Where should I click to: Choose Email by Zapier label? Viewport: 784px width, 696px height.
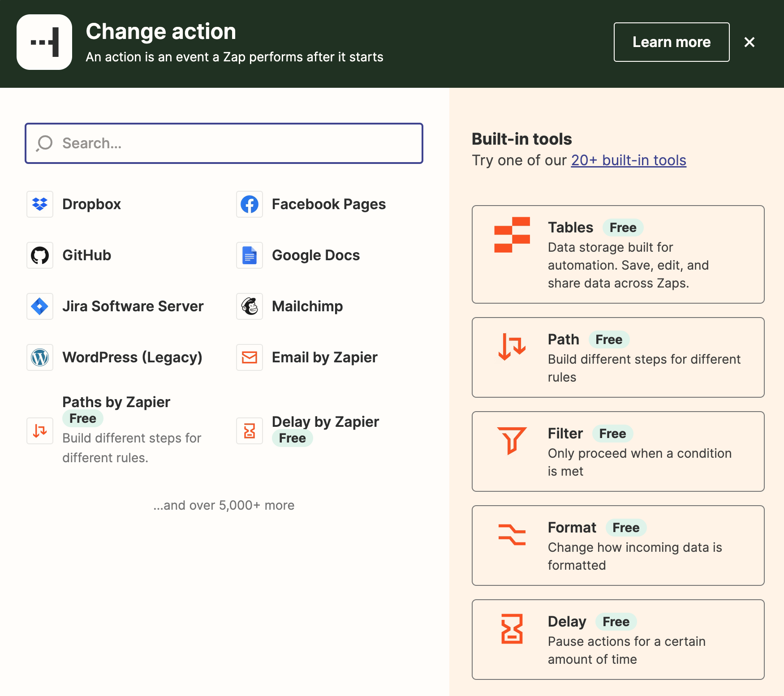pyautogui.click(x=325, y=357)
